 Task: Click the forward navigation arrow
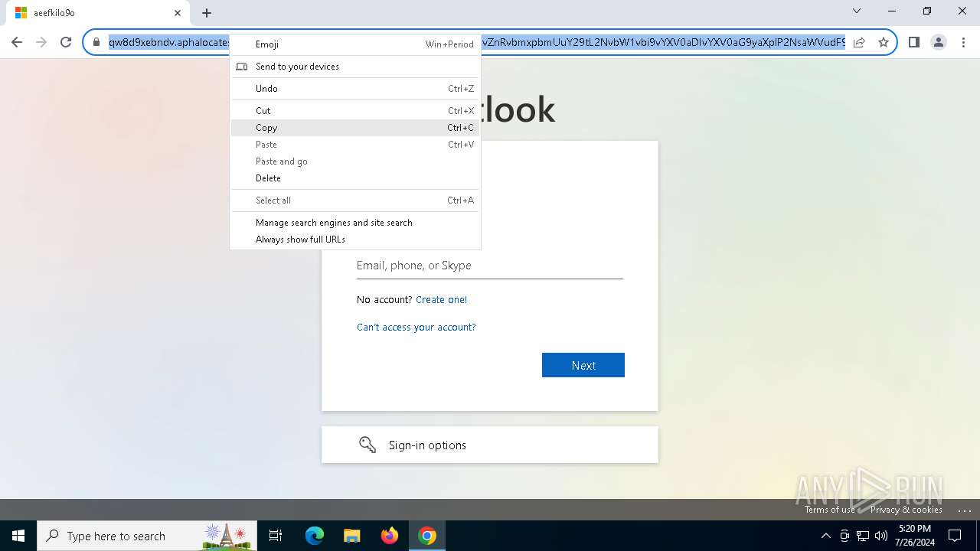coord(41,42)
